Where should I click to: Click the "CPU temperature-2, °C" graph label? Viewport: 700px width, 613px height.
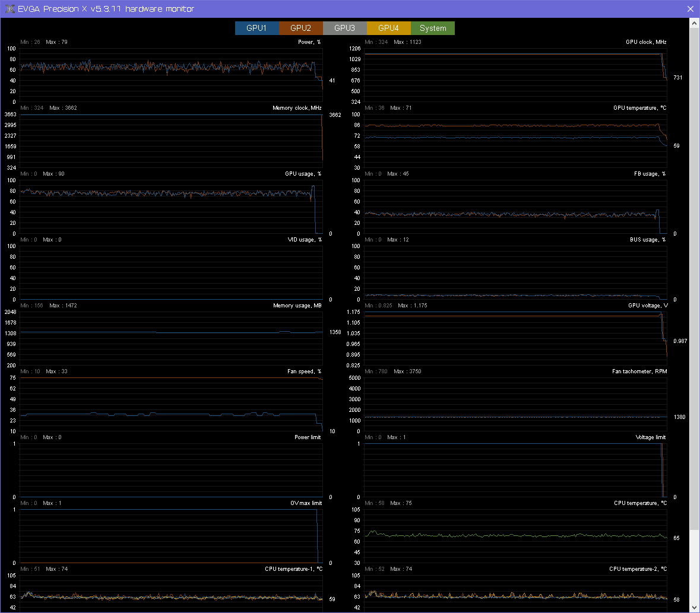638,569
